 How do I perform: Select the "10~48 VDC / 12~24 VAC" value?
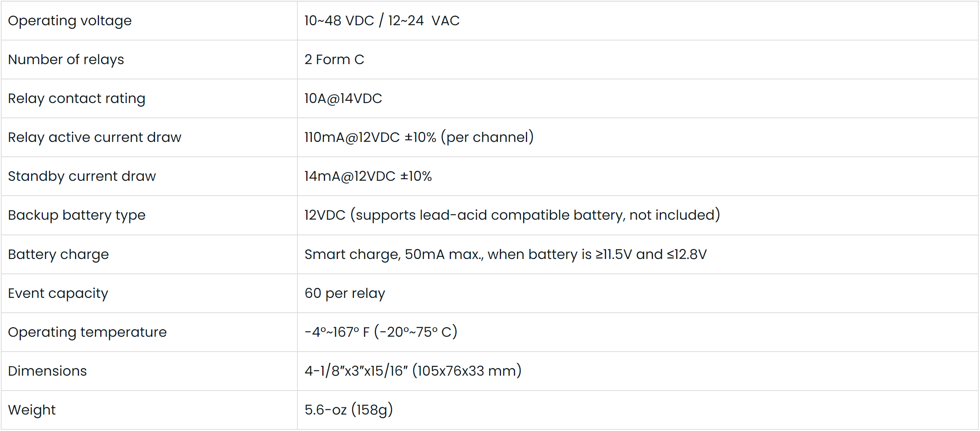coord(382,21)
